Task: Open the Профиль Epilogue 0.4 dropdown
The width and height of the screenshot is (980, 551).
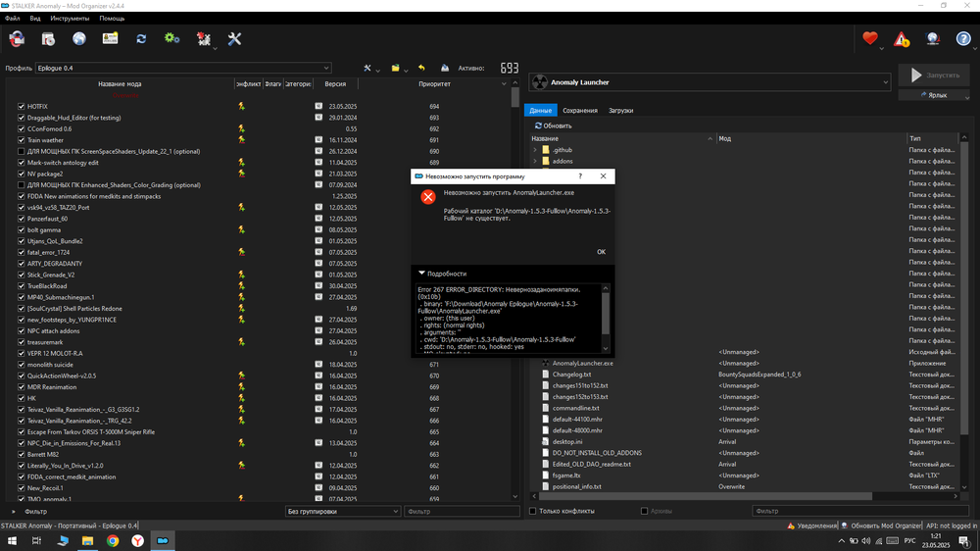Action: [x=182, y=69]
